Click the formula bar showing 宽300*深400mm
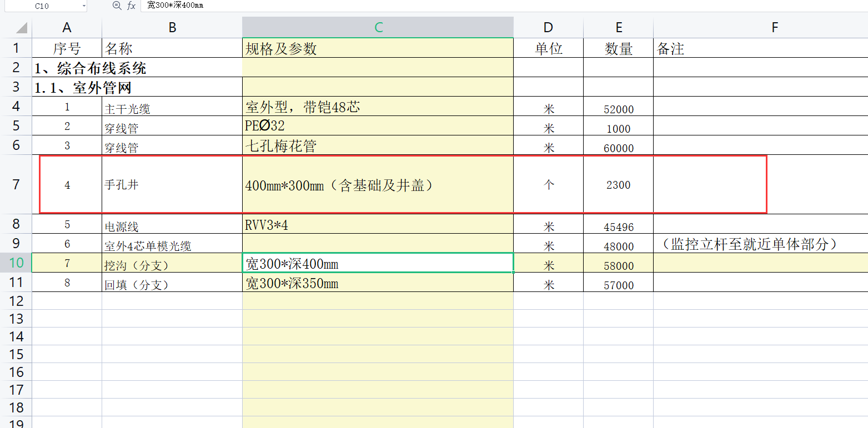 pyautogui.click(x=504, y=6)
